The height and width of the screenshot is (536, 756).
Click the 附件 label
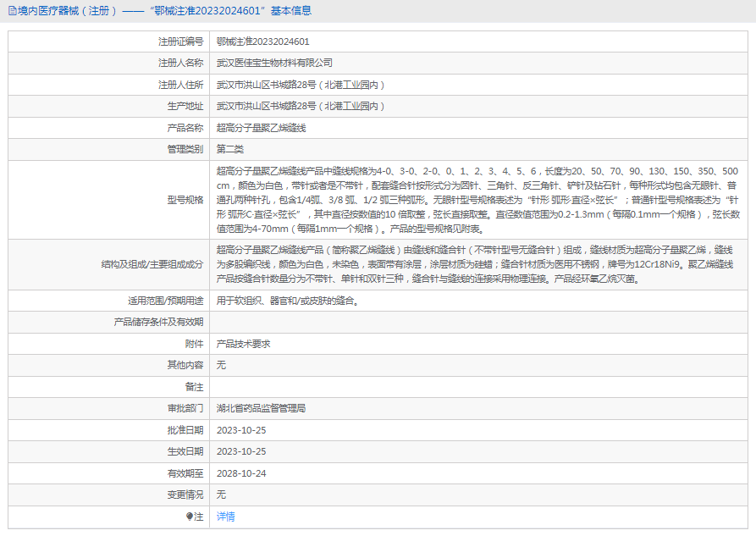pos(195,344)
